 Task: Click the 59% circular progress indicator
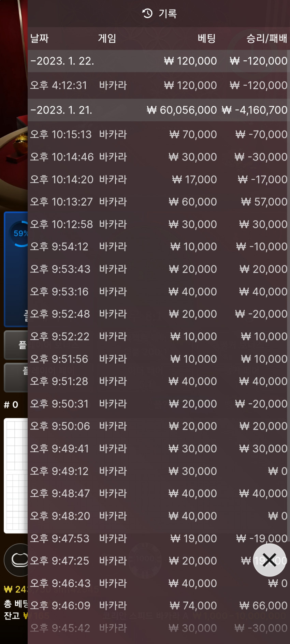pyautogui.click(x=19, y=234)
